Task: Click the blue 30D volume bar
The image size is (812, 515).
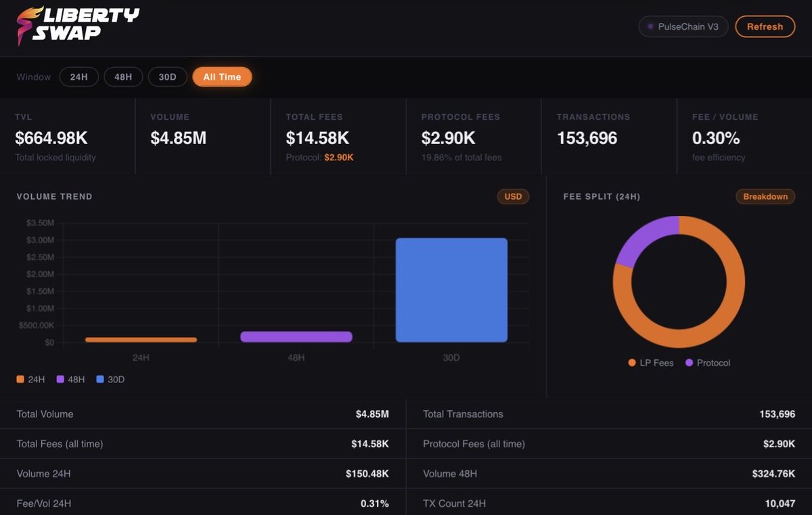Action: [451, 290]
